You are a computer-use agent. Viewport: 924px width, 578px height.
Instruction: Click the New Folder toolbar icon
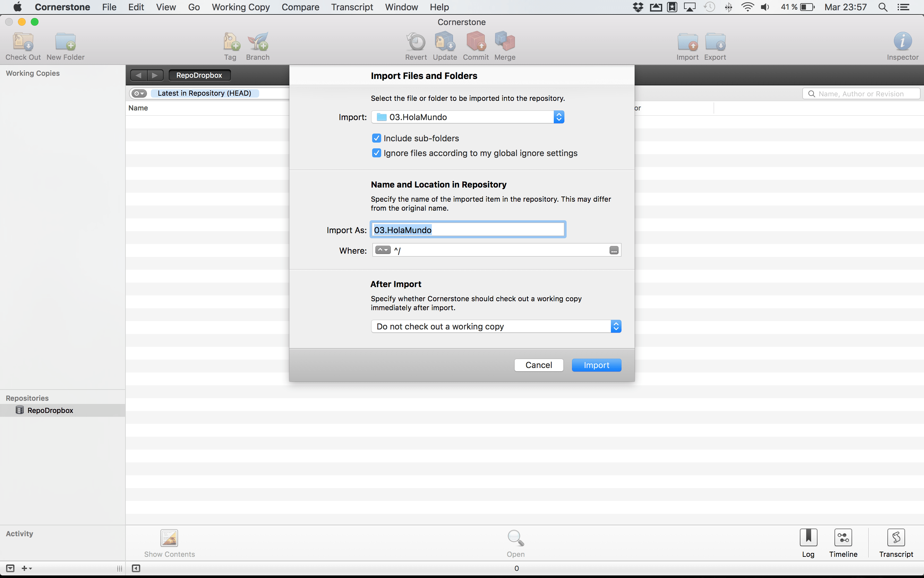click(x=65, y=42)
